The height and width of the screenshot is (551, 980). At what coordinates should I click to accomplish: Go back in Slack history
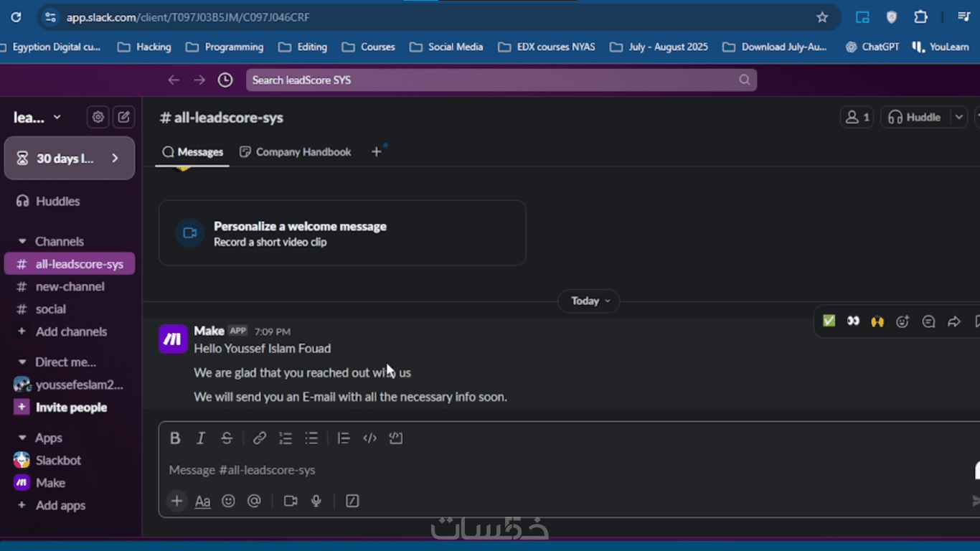pos(174,80)
